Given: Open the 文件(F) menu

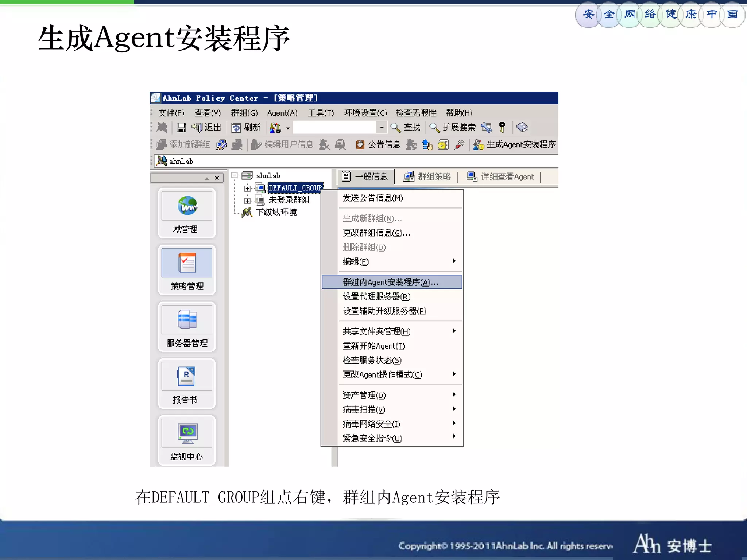Looking at the screenshot, I should click(171, 113).
